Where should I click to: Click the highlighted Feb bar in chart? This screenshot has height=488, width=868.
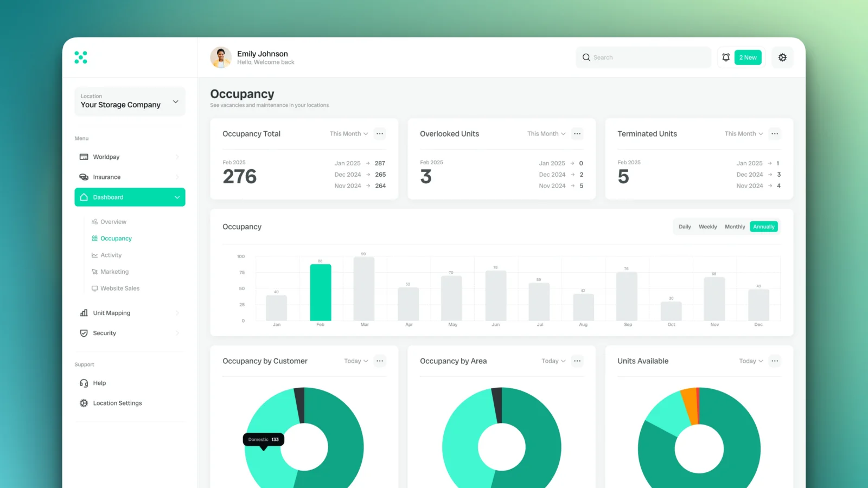point(321,292)
